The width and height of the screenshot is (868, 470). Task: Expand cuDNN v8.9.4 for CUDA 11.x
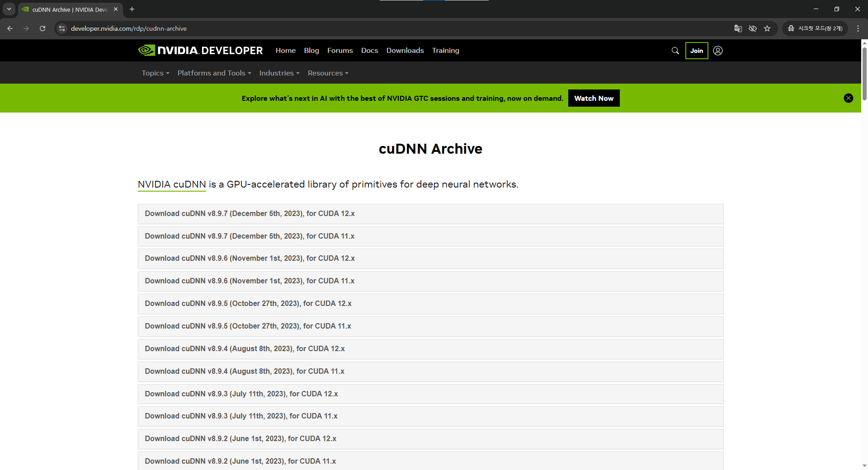point(430,371)
